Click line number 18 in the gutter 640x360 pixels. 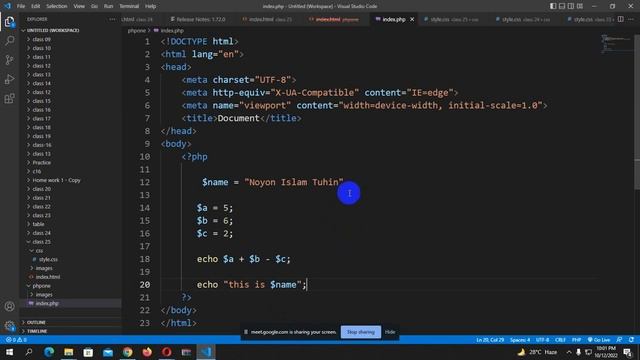pos(144,259)
